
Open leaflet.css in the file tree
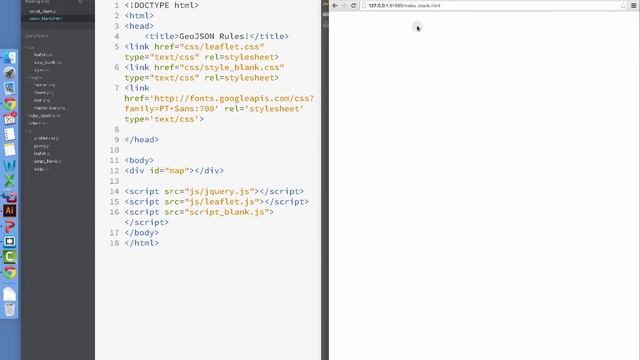coord(43,55)
